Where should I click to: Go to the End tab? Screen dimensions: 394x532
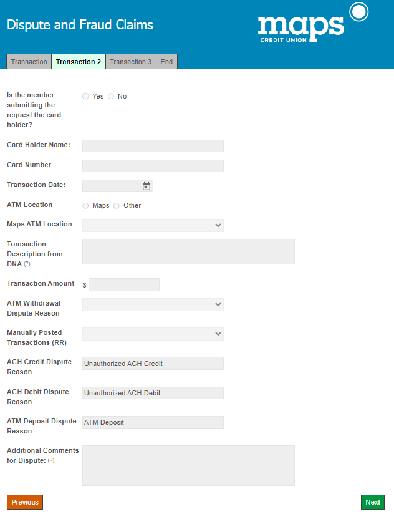pos(166,61)
